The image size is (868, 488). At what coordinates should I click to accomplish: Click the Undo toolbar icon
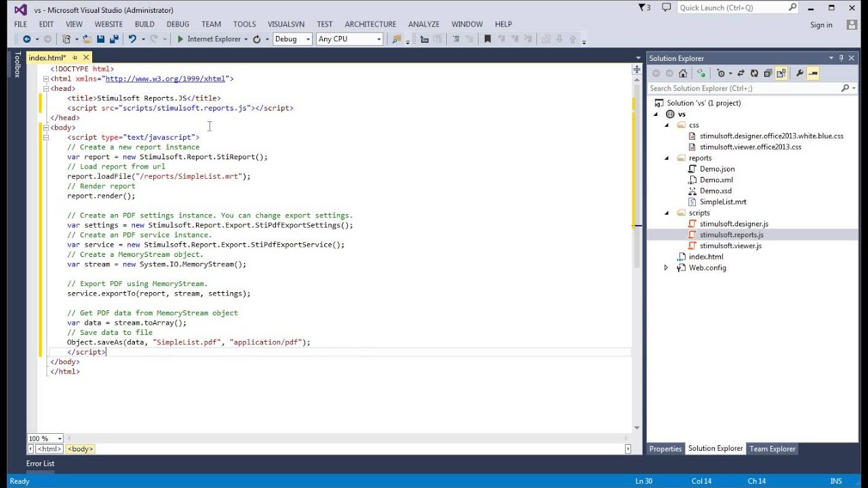pos(132,39)
